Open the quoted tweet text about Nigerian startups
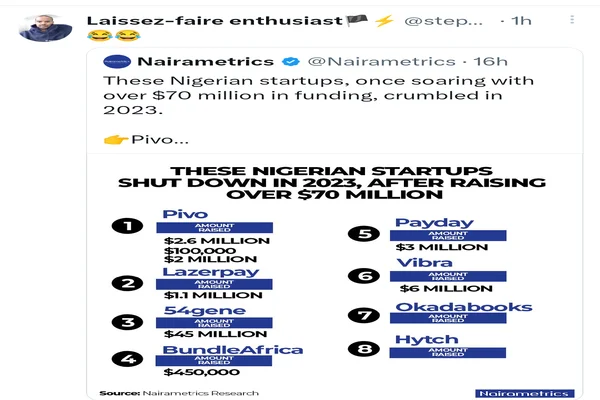This screenshot has height=400, width=600. pyautogui.click(x=310, y=98)
